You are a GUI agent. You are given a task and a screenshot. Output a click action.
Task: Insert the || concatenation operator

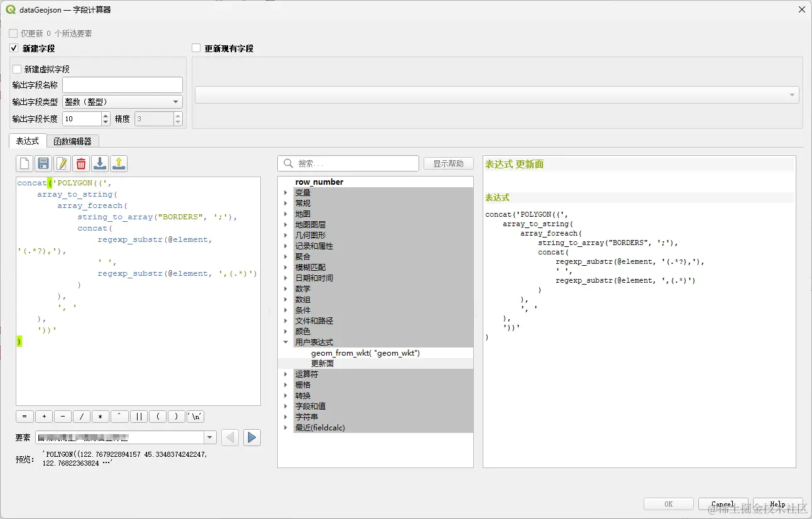pyautogui.click(x=138, y=417)
